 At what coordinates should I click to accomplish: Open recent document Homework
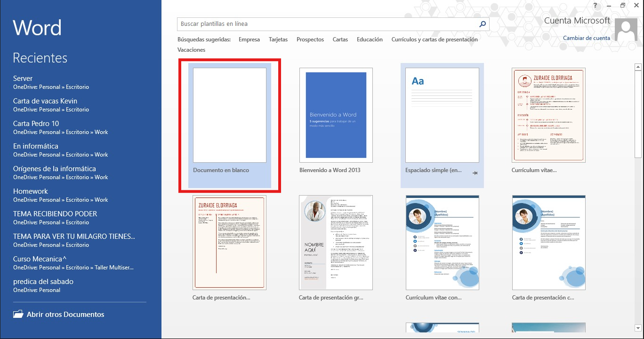coord(31,191)
